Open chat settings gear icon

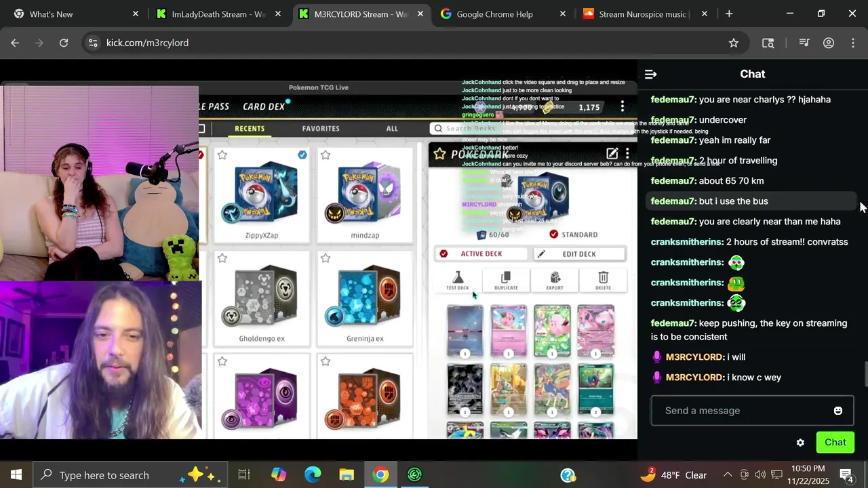click(800, 443)
